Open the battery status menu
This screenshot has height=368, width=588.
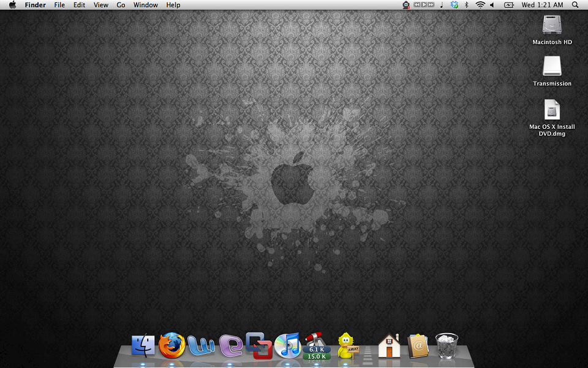click(508, 5)
